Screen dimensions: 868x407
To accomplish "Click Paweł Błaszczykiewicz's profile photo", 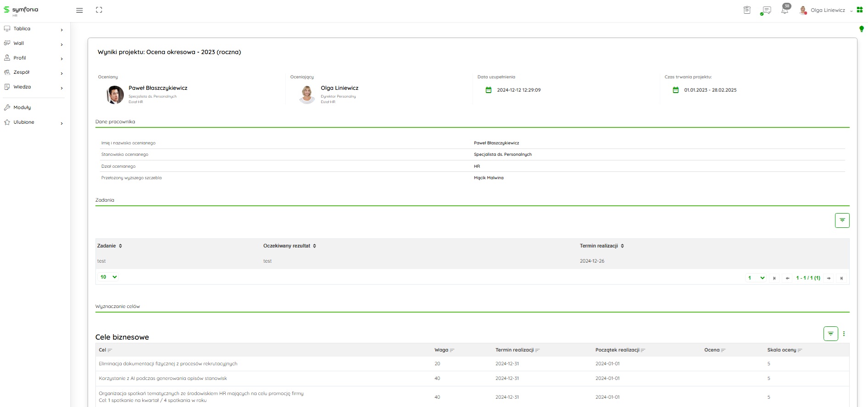I will tap(115, 95).
